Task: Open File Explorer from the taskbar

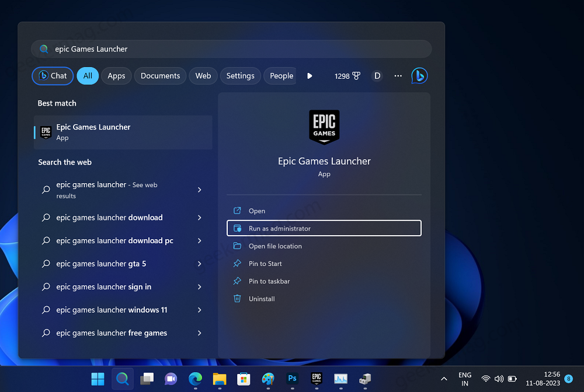Action: coord(220,379)
